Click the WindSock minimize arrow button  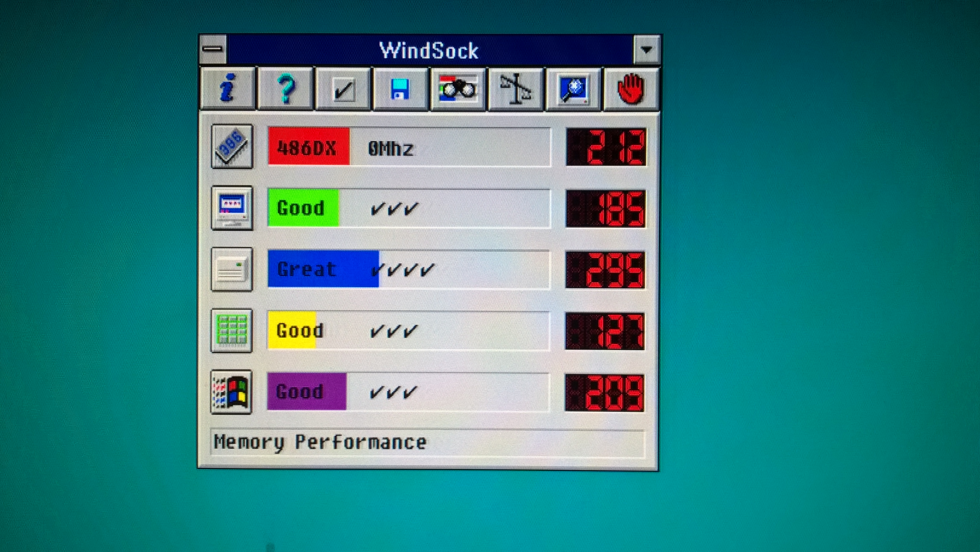pos(646,49)
